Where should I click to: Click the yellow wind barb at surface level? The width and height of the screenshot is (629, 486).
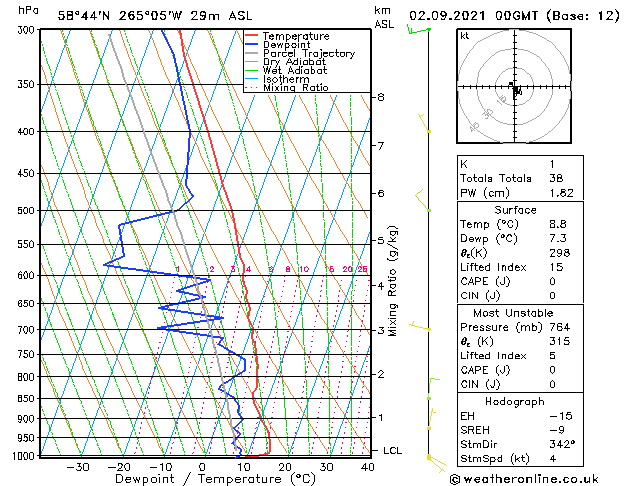point(432,458)
